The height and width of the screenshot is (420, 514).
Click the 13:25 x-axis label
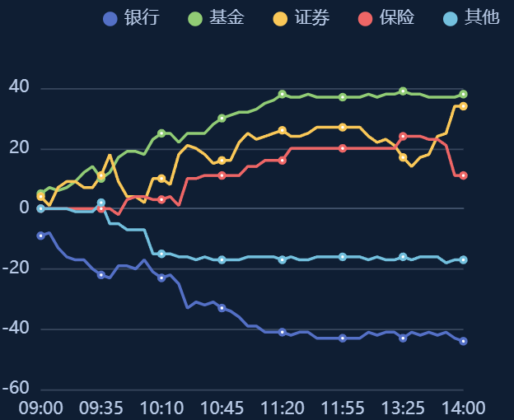tap(403, 408)
